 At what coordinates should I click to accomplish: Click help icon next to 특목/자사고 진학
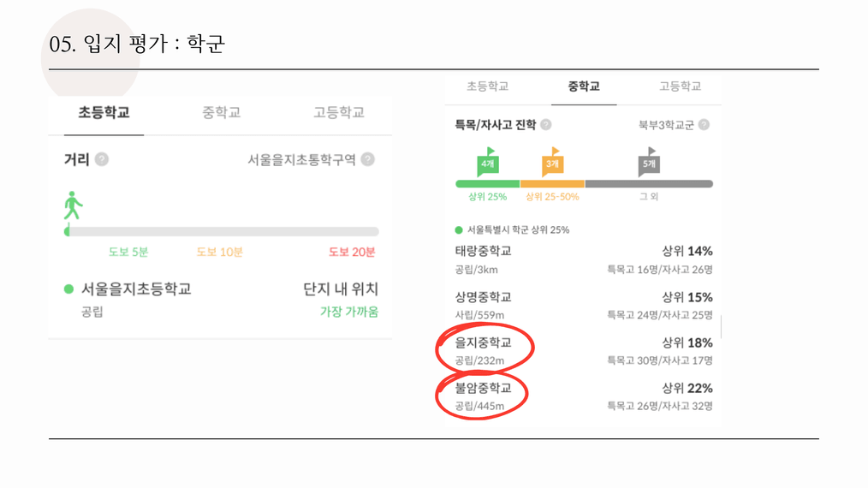546,125
